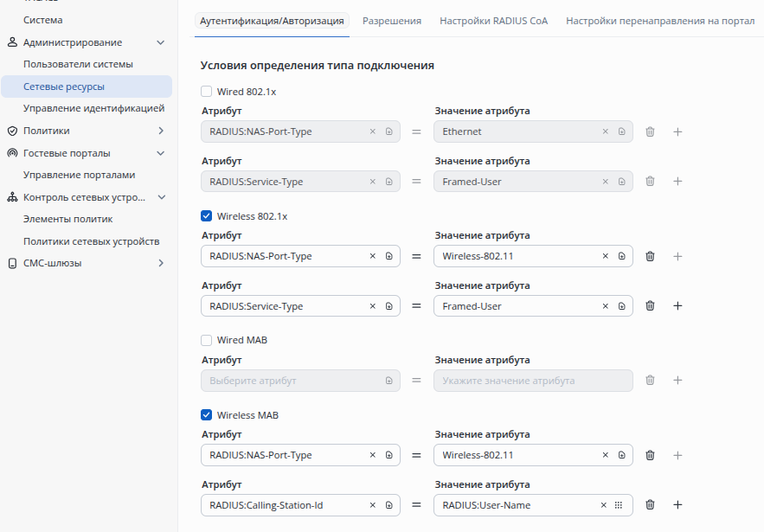Click grid icon in RADIUS:User-Name value field
The image size is (764, 532).
(619, 505)
